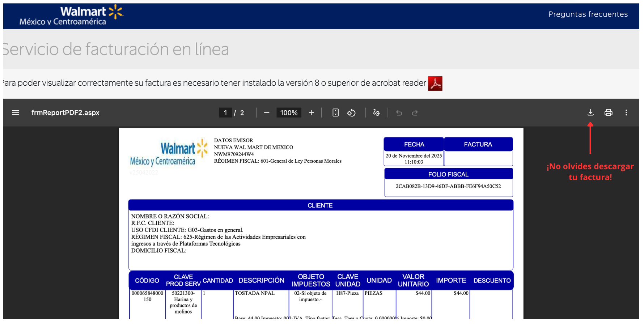Image resolution: width=644 pixels, height=324 pixels.
Task: Select the folio fiscal code 2CAB082B-13D9-46DF-ABBB-FE6F94A50C52
Action: pyautogui.click(x=448, y=186)
